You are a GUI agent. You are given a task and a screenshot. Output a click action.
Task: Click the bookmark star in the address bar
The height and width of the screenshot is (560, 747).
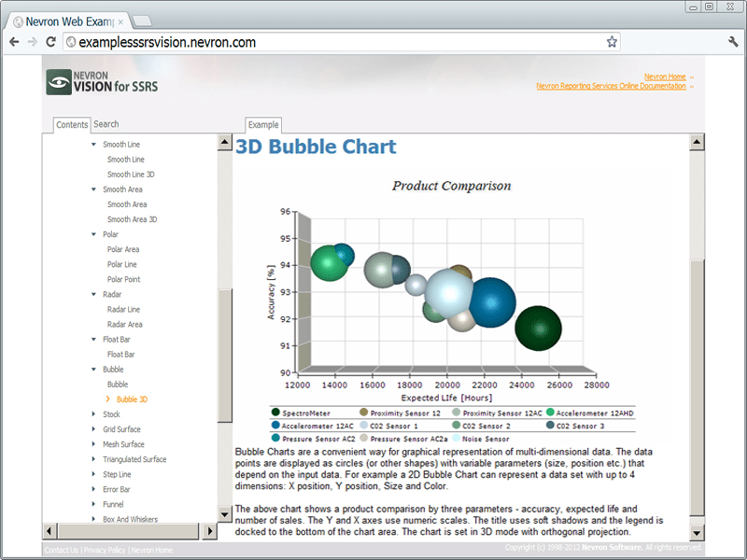coord(611,41)
